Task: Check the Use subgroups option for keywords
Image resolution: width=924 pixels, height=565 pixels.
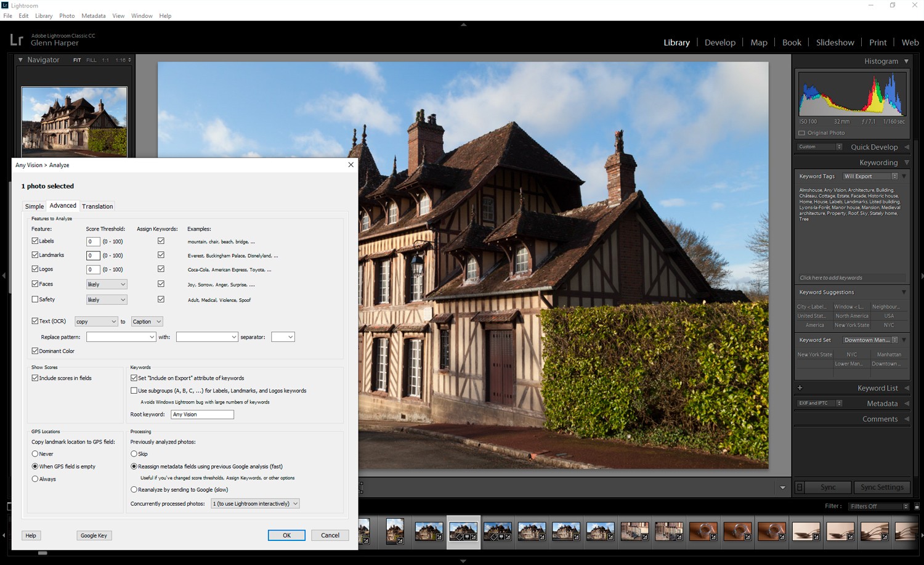Action: (x=134, y=390)
